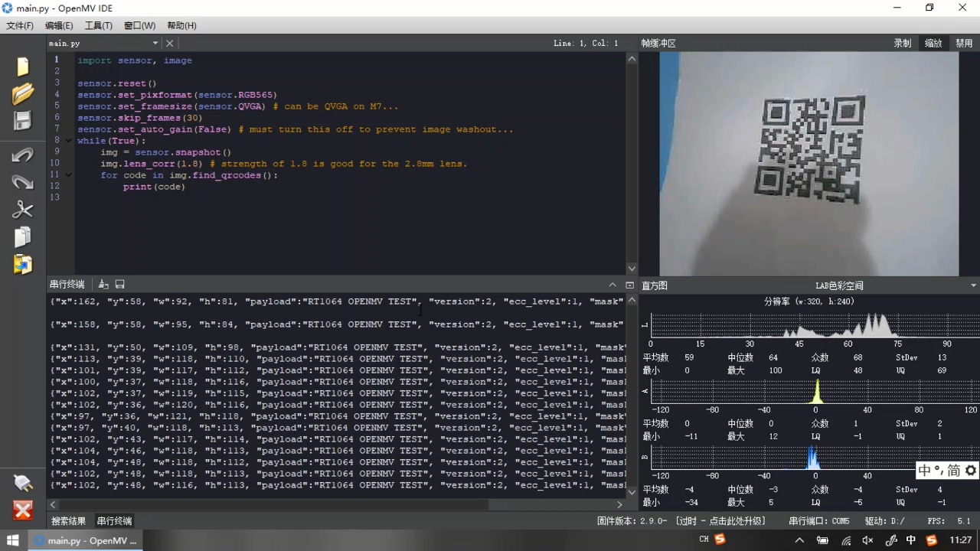Screen dimensions: 980x551
Task: Collapse the serial terminal with the up chevron
Action: pyautogui.click(x=612, y=285)
